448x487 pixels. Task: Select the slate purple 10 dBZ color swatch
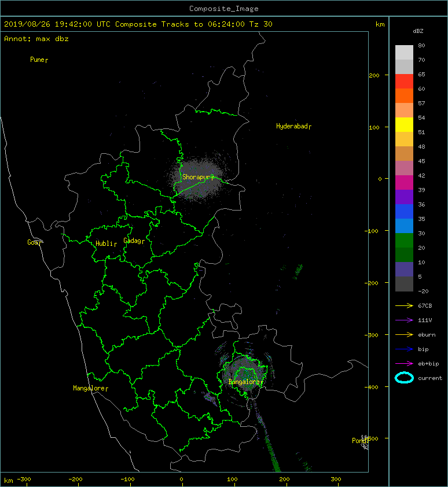(404, 269)
